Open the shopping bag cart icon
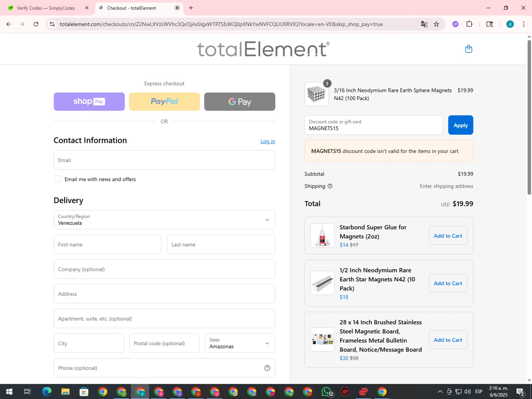532x399 pixels. 469,49
